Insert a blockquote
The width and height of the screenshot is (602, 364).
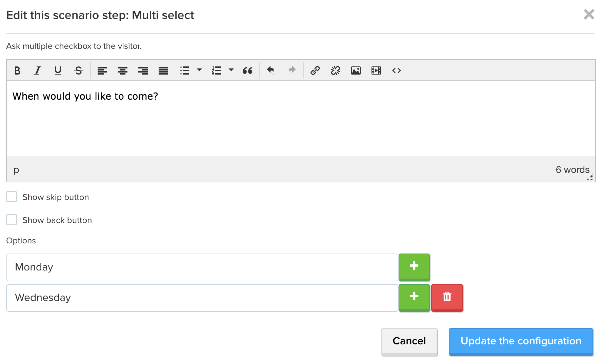pyautogui.click(x=247, y=70)
